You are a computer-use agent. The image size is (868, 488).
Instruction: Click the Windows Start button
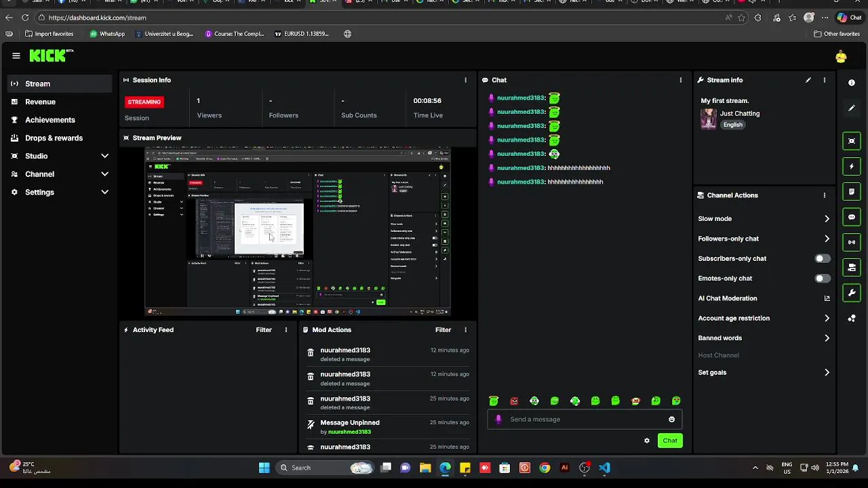pyautogui.click(x=264, y=468)
